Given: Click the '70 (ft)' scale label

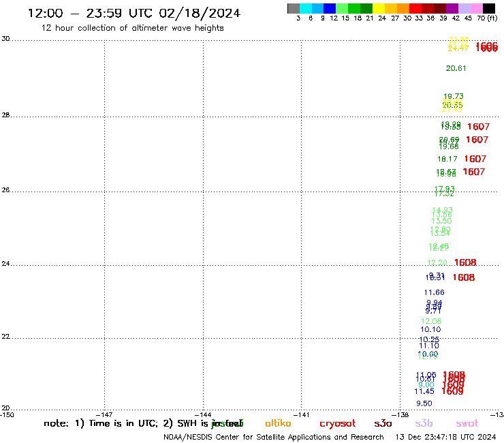Looking at the screenshot, I should click(x=487, y=18).
